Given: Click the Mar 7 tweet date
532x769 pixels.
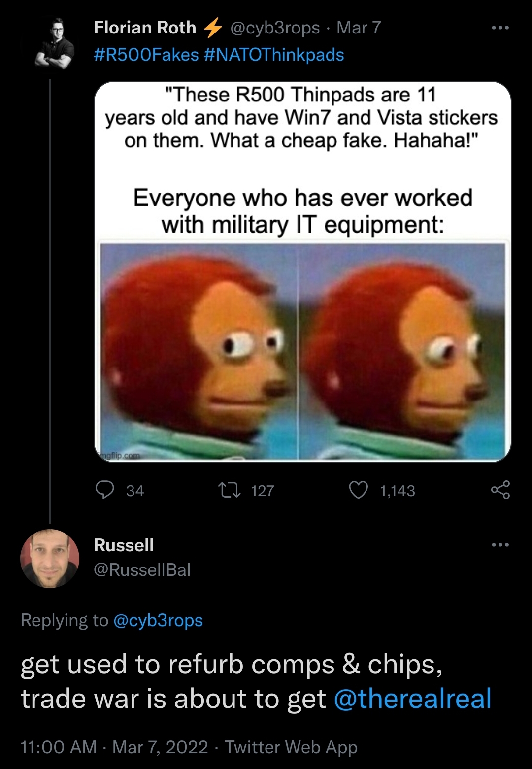Looking at the screenshot, I should (x=359, y=28).
